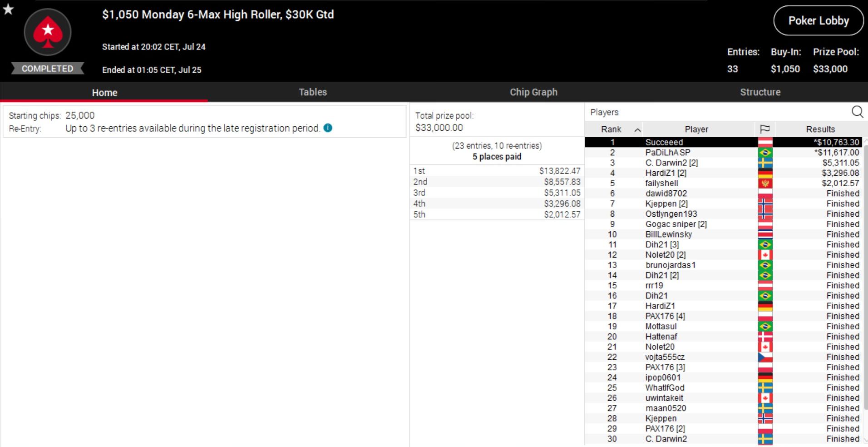868x447 pixels.
Task: Sort by the Player column header
Action: 696,129
